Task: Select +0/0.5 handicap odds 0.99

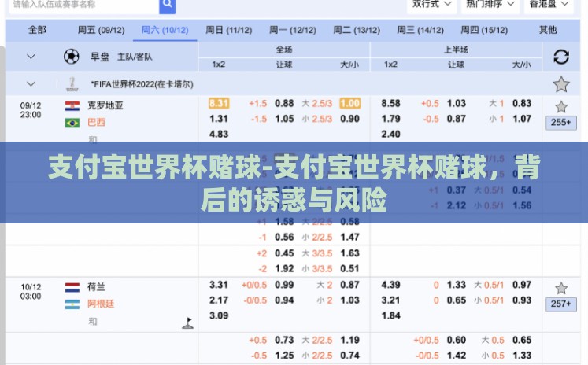Action: point(284,285)
